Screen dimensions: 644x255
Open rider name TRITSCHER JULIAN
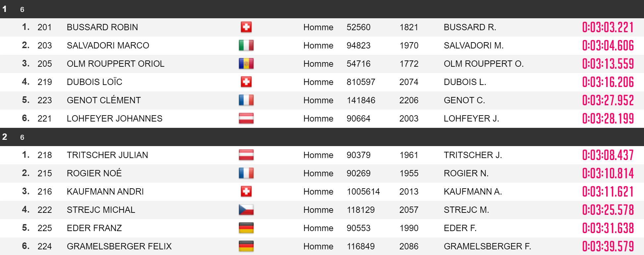pos(107,155)
